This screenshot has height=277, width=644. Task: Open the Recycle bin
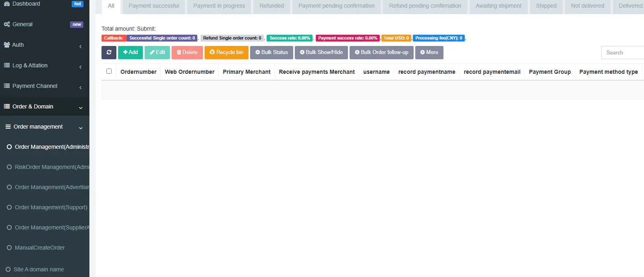(226, 52)
